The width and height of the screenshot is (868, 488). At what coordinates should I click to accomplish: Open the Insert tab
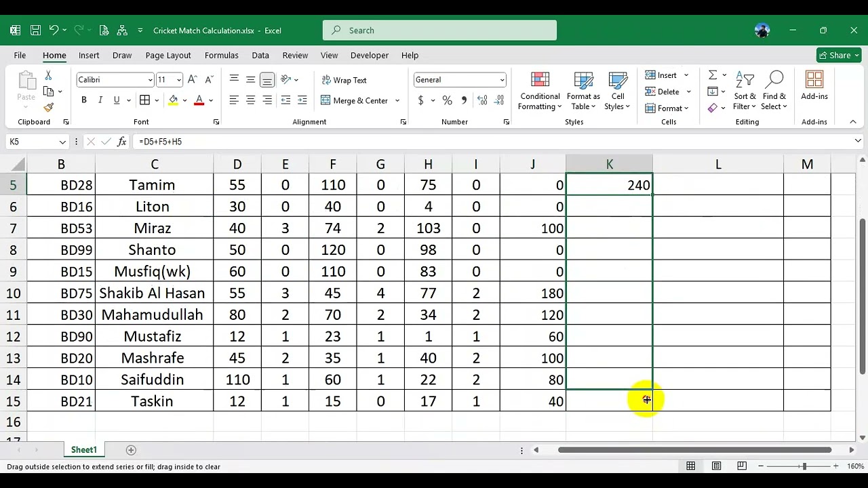point(89,56)
